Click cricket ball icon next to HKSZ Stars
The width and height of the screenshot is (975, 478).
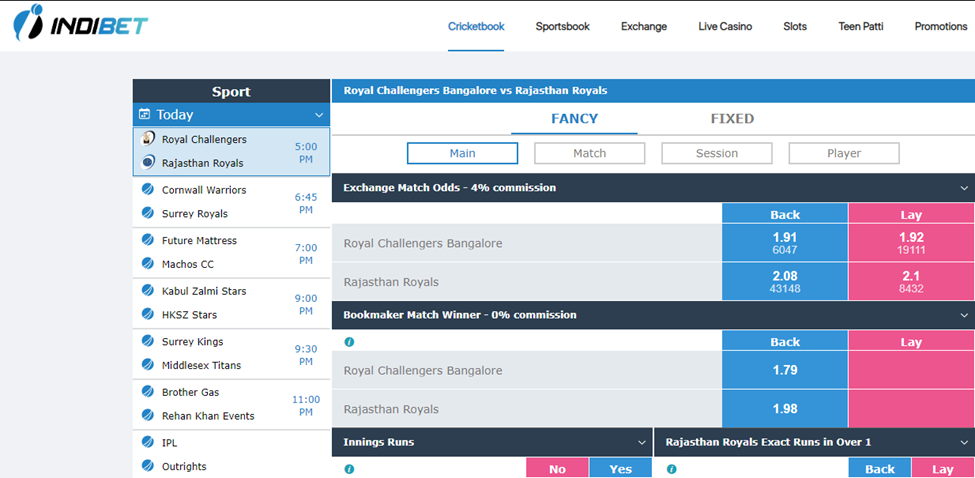[x=147, y=313]
